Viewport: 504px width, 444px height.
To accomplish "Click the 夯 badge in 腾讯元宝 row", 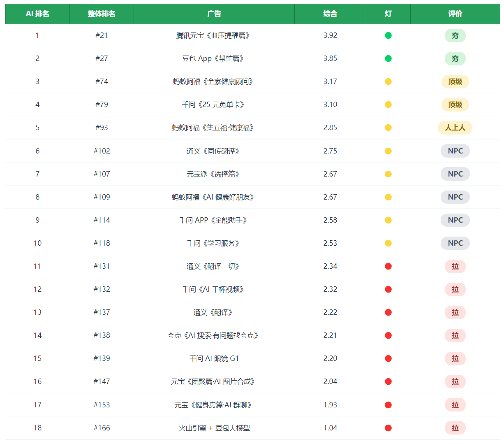I will pyautogui.click(x=455, y=35).
